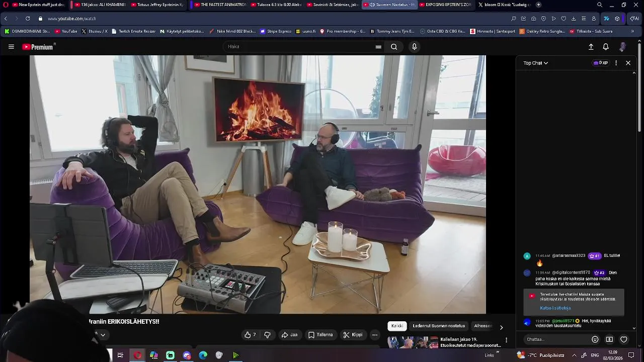
Task: Open the on-screen keyboard icon in search box
Action: [x=378, y=47]
